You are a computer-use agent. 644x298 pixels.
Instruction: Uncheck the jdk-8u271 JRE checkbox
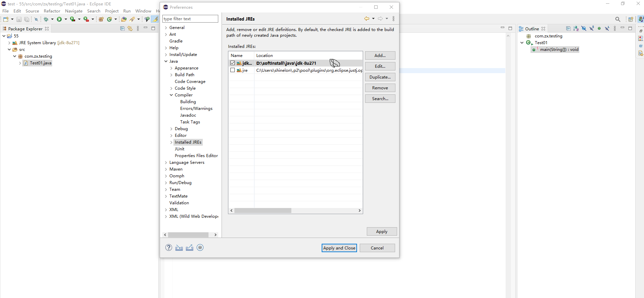[x=232, y=63]
